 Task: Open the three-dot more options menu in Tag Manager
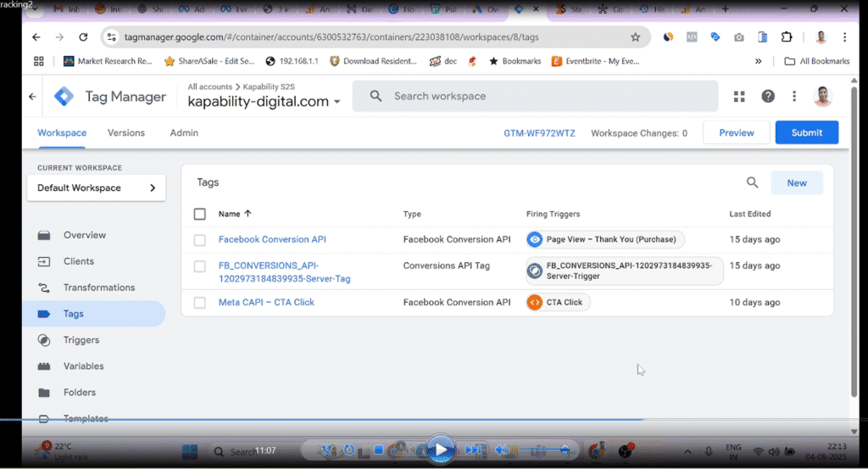click(794, 97)
